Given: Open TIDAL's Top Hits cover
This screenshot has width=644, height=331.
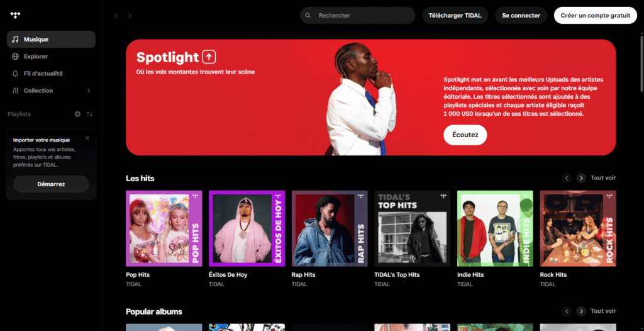Looking at the screenshot, I should coord(413,228).
